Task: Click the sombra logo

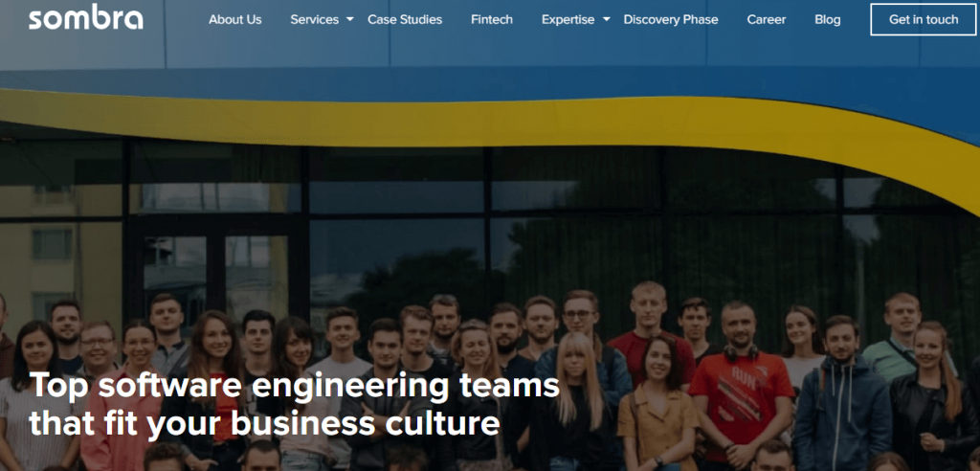Action: tap(85, 19)
